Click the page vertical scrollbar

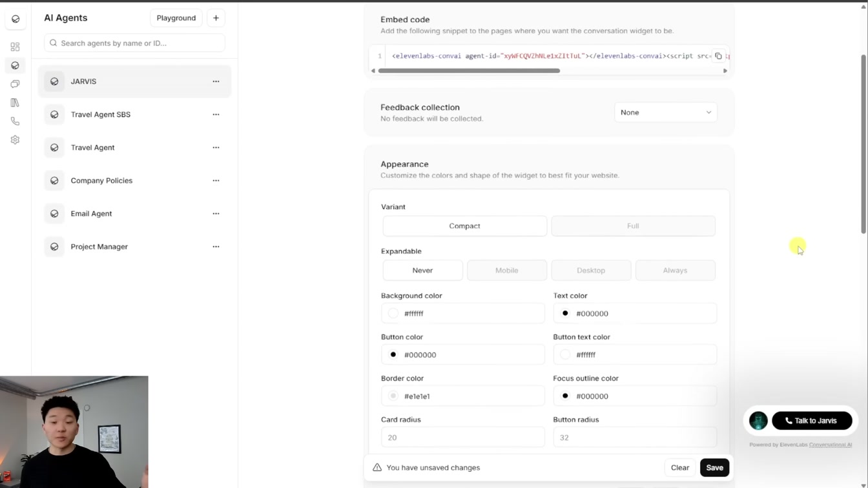pyautogui.click(x=863, y=144)
